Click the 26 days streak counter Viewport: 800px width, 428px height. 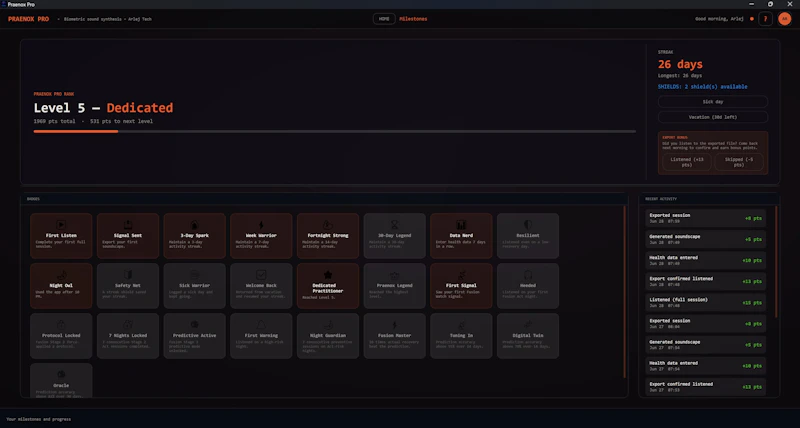coord(680,64)
